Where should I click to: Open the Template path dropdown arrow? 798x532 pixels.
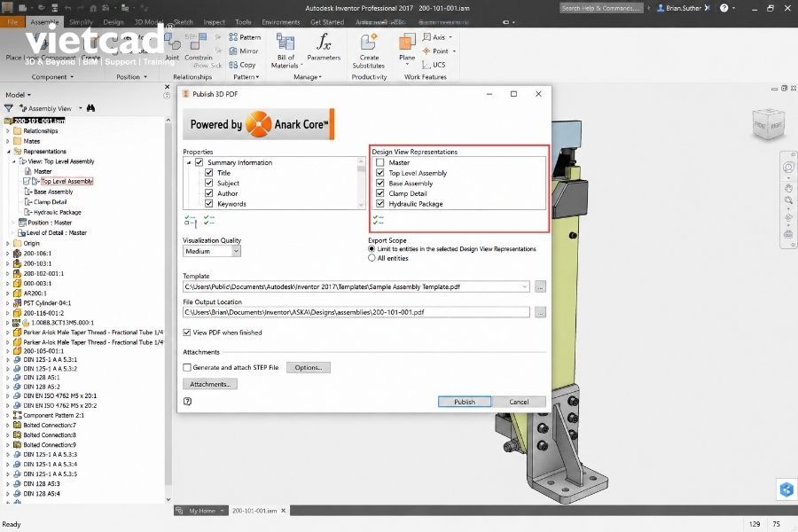click(x=524, y=286)
